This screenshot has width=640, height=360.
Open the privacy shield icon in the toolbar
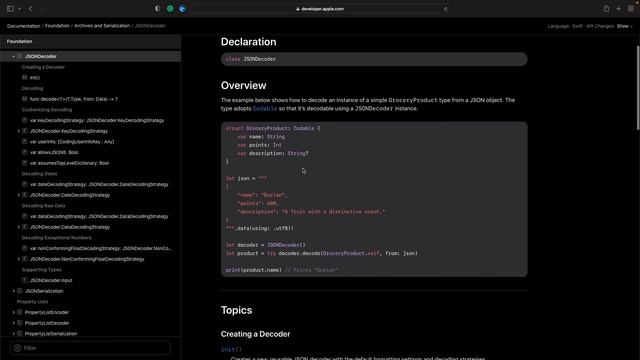click(x=158, y=9)
